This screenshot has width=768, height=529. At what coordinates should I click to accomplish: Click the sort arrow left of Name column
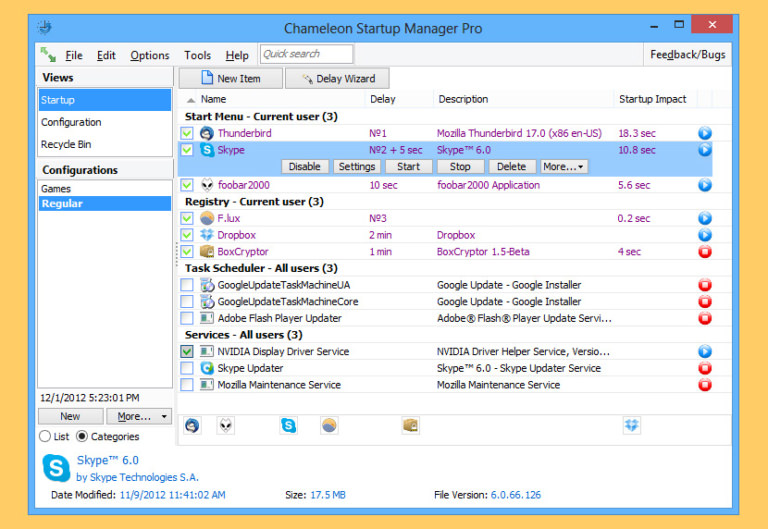(x=191, y=100)
